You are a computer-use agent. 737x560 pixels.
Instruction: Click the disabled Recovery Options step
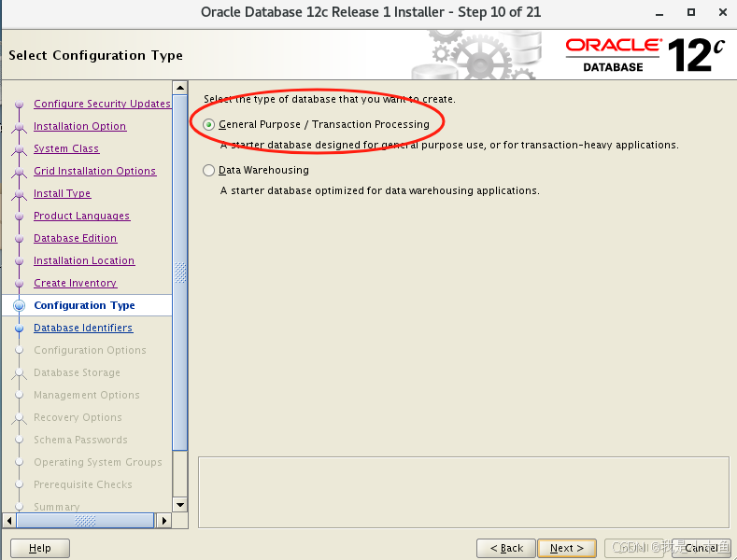point(78,417)
